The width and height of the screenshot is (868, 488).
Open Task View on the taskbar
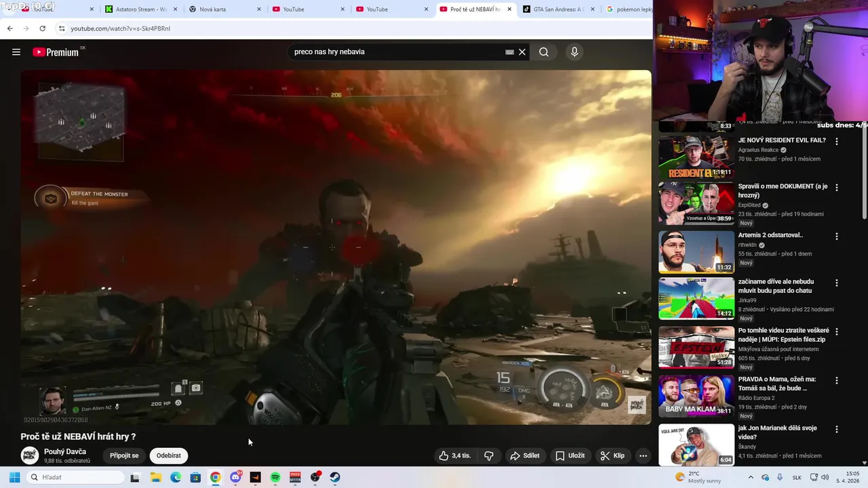135,477
